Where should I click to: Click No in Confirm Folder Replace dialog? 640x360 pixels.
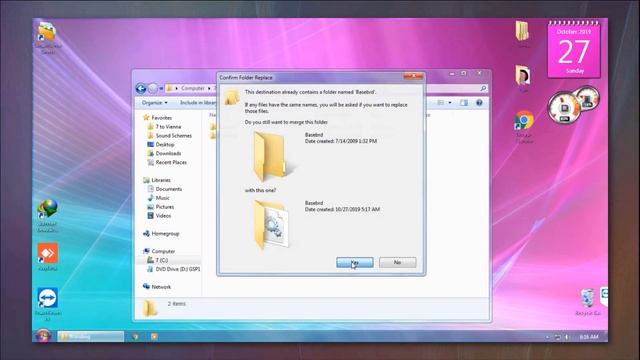point(398,262)
